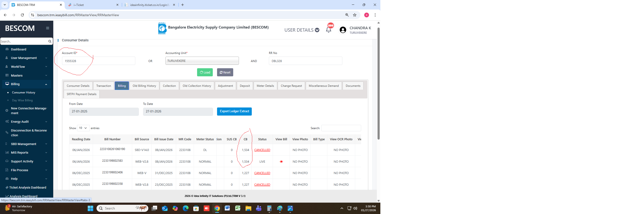
Task: Switch to Consumer Details tab
Action: pyautogui.click(x=78, y=86)
